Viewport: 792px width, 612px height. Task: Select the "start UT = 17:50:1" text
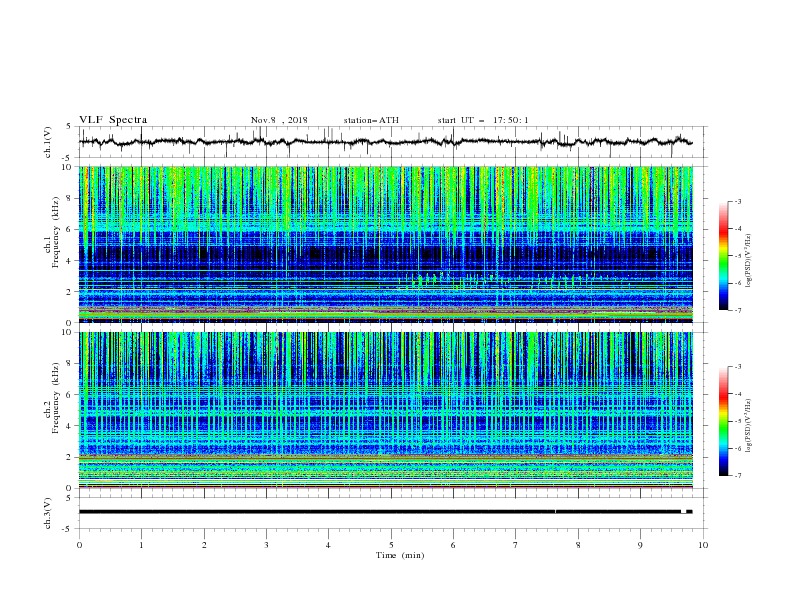click(483, 120)
